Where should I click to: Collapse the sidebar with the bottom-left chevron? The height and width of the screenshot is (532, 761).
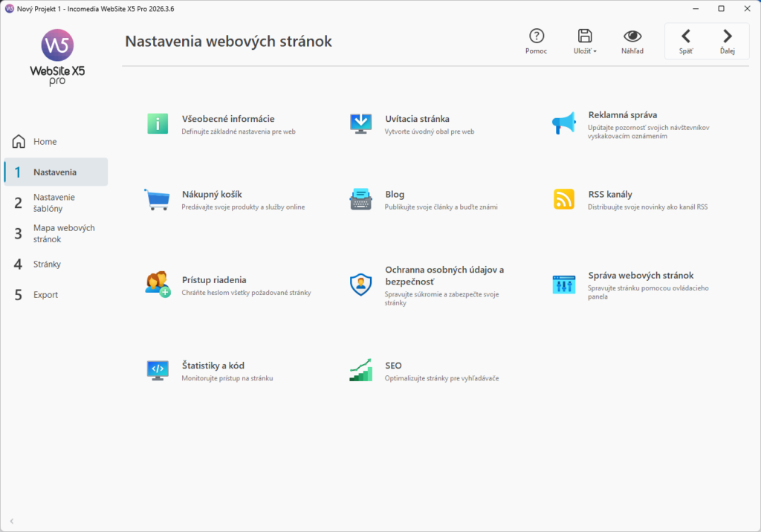pos(12,522)
